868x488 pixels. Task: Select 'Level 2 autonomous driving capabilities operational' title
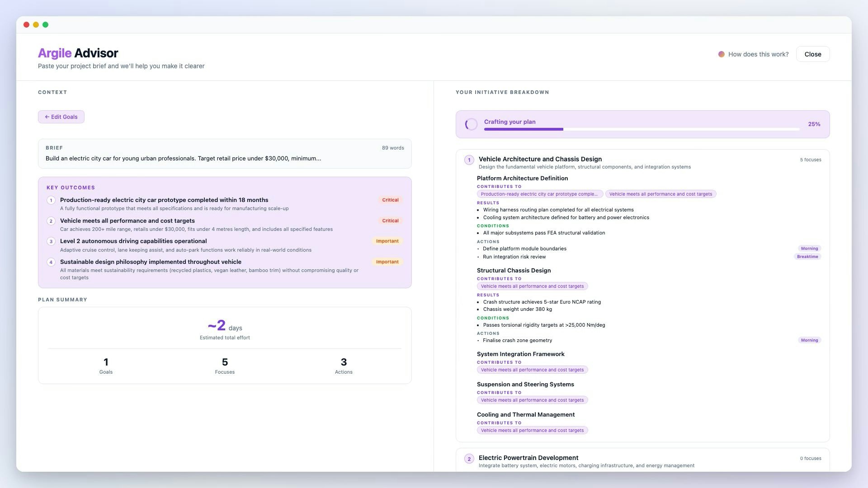133,241
